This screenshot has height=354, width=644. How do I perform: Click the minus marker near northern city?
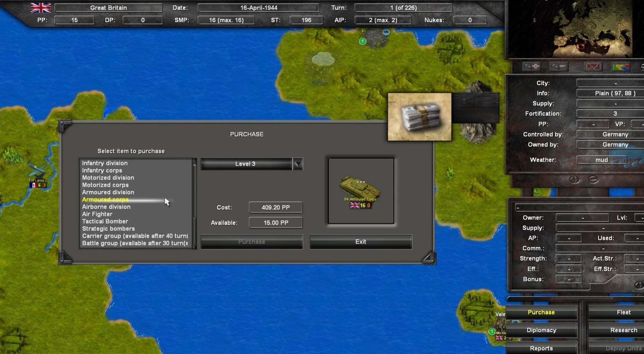pyautogui.click(x=386, y=32)
